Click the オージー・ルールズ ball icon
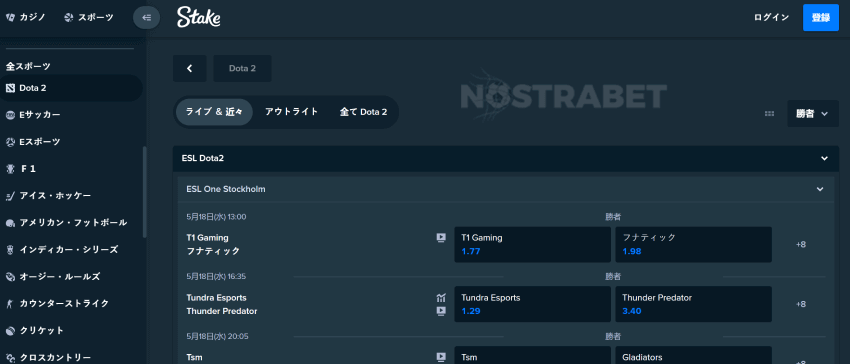Image resolution: width=850 pixels, height=364 pixels. click(10, 277)
